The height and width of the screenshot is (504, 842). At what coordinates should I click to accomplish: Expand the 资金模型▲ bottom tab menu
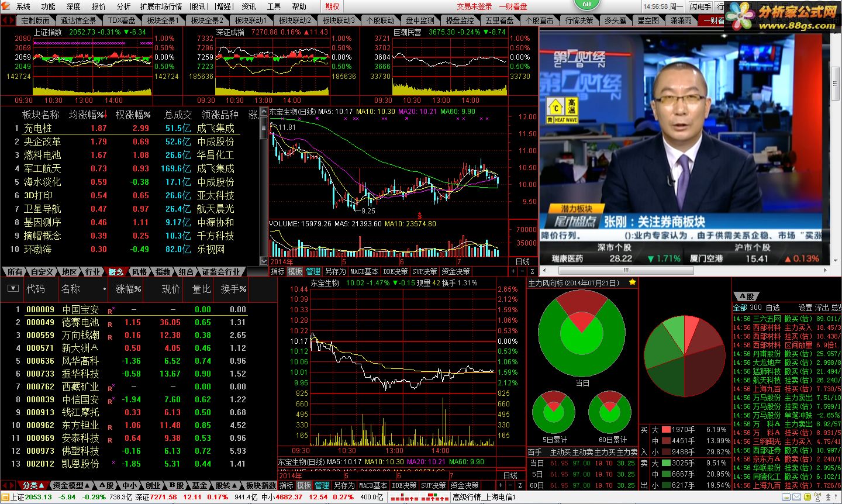tap(71, 485)
